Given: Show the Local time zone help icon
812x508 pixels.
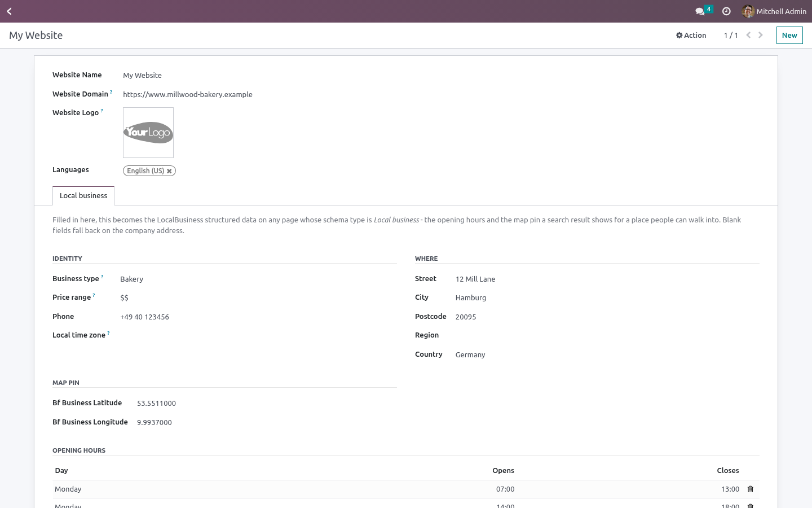Looking at the screenshot, I should pos(108,333).
